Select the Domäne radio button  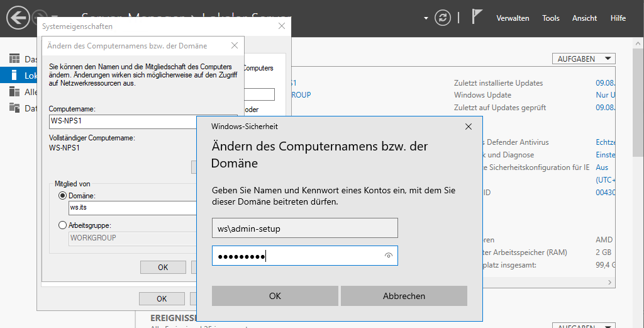tap(62, 196)
